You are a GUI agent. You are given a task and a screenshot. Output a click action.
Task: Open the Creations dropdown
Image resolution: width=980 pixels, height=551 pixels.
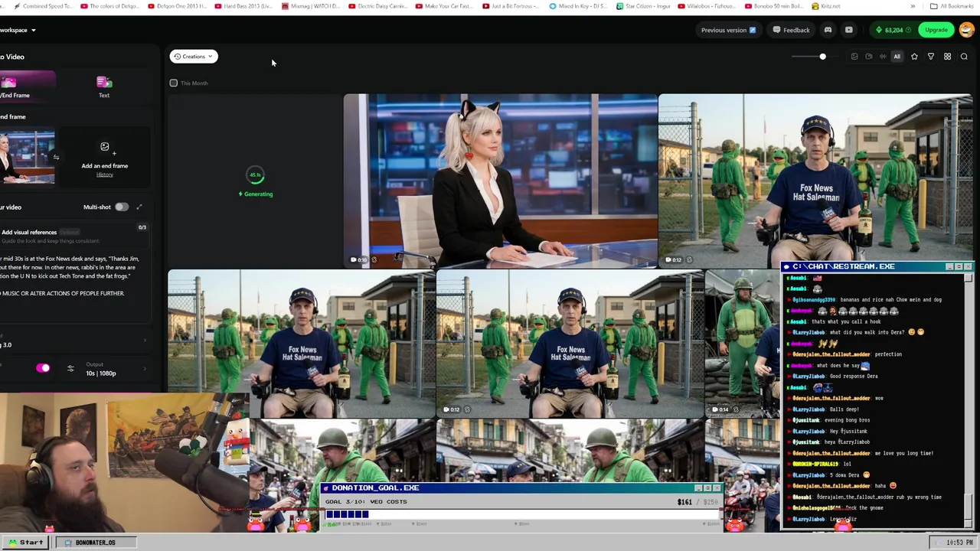pyautogui.click(x=193, y=57)
